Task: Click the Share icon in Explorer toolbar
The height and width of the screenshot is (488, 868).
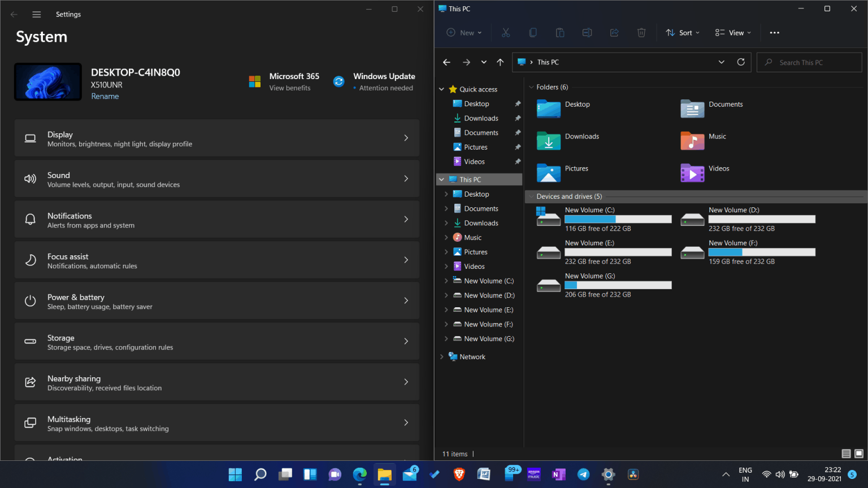Action: pyautogui.click(x=614, y=32)
